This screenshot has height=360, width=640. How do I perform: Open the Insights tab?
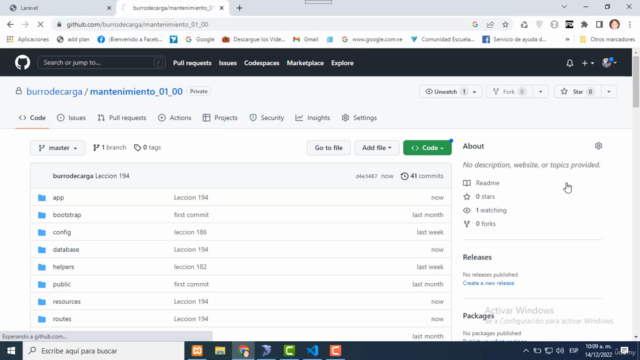[313, 118]
